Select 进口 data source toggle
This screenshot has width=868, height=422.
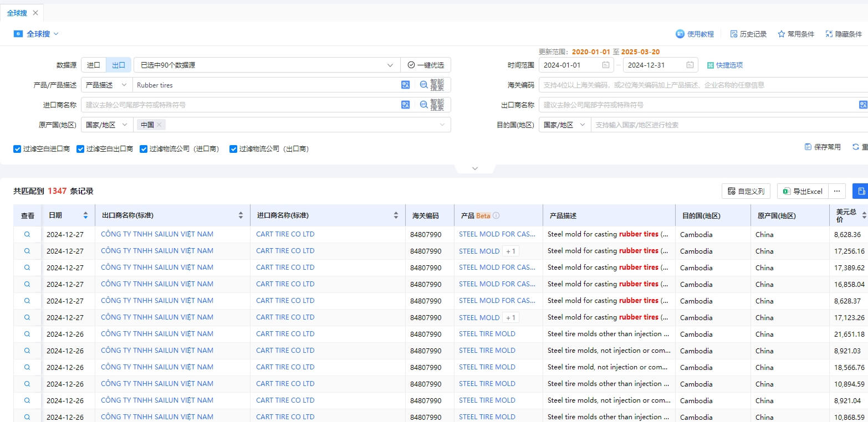click(x=94, y=65)
